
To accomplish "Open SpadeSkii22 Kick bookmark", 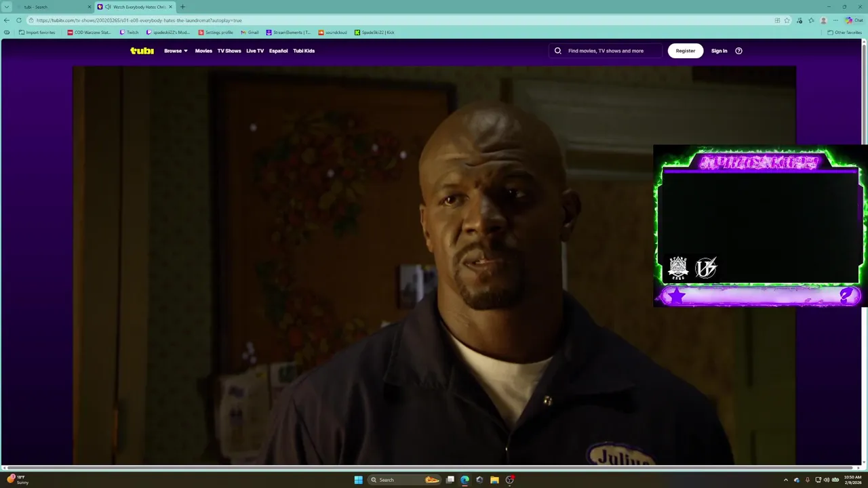I will (x=374, y=33).
